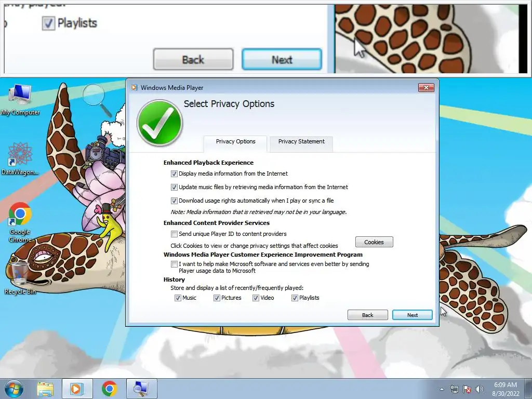Screen dimensions: 532x399
Task: Click magnified Back button in Magnifier view
Action: tap(193, 59)
